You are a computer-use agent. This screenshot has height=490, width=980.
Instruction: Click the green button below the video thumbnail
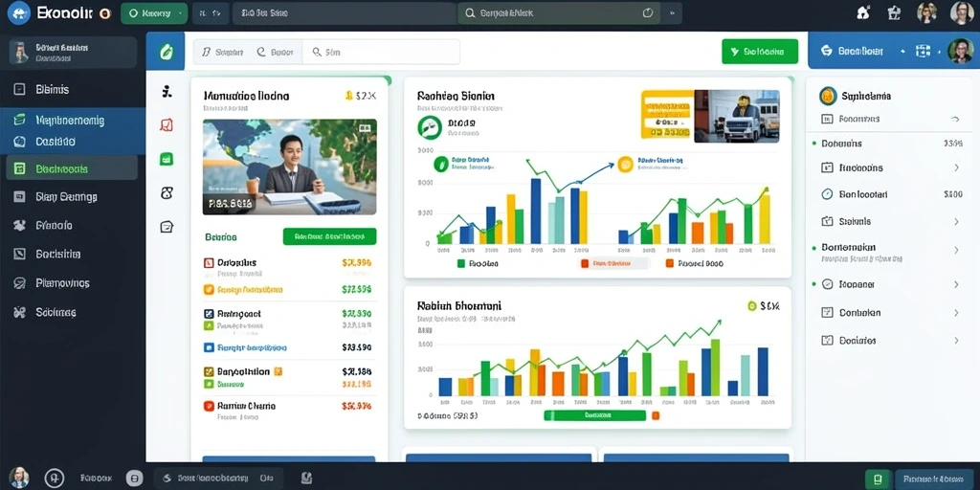pyautogui.click(x=329, y=237)
